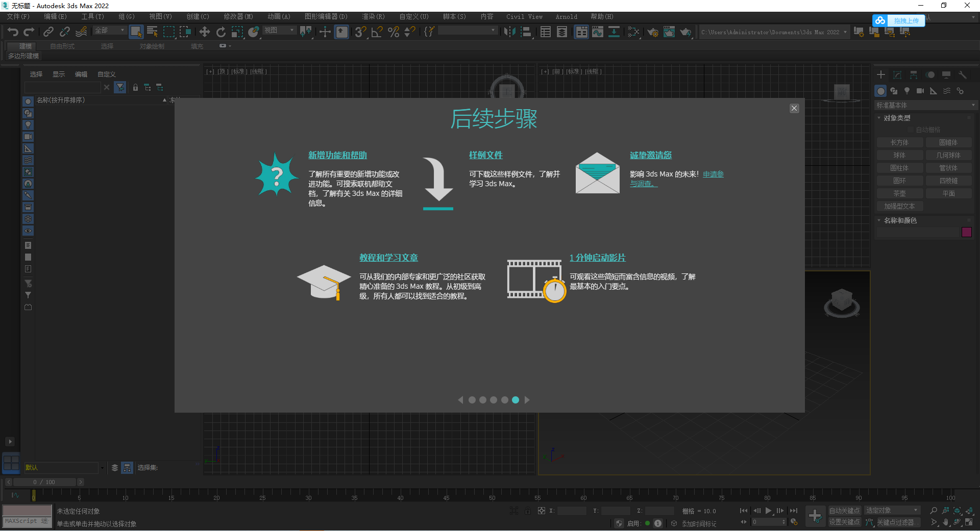Select the Select and Move tool
This screenshot has width=980, height=531.
[x=205, y=32]
